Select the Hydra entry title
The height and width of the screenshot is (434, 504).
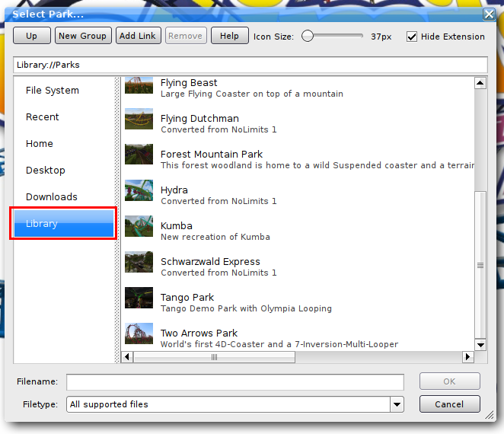coord(174,190)
